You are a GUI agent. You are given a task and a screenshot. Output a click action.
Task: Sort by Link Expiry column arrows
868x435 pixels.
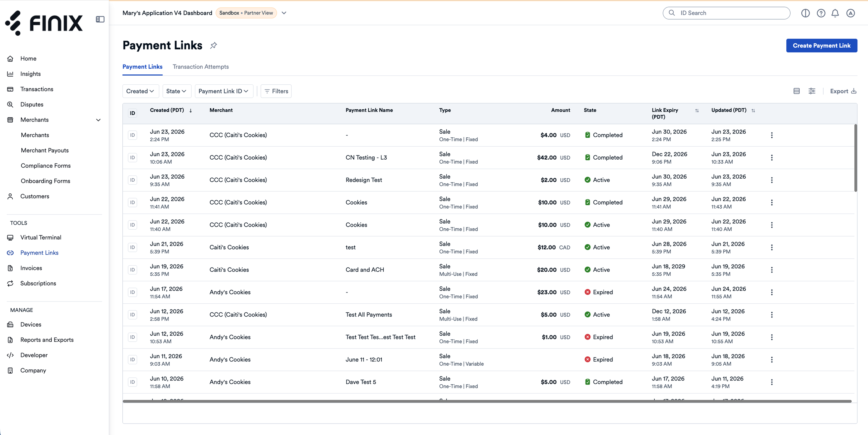click(x=697, y=111)
